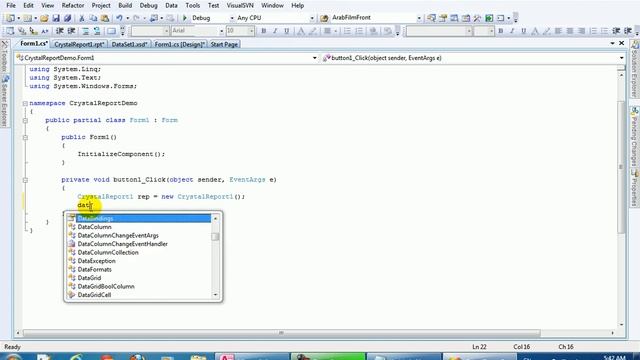Click the editor horizontal scrollbar thumb
This screenshot has height=360, width=640.
point(282,333)
